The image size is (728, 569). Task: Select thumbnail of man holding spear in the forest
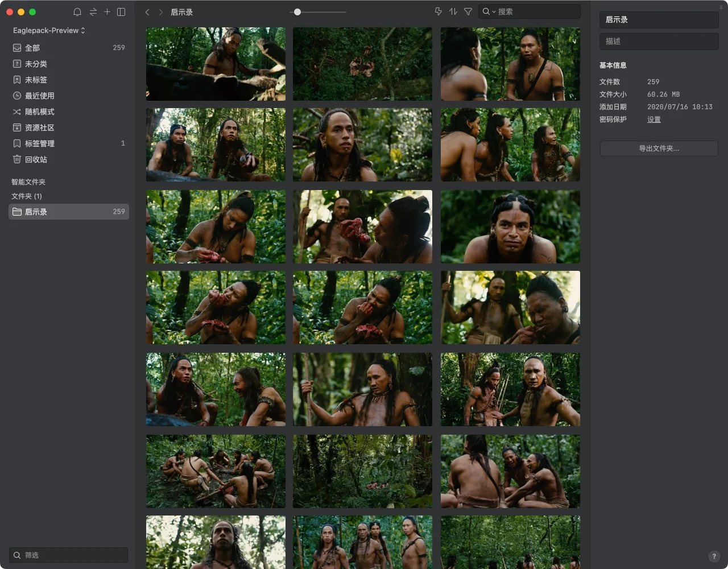[362, 390]
